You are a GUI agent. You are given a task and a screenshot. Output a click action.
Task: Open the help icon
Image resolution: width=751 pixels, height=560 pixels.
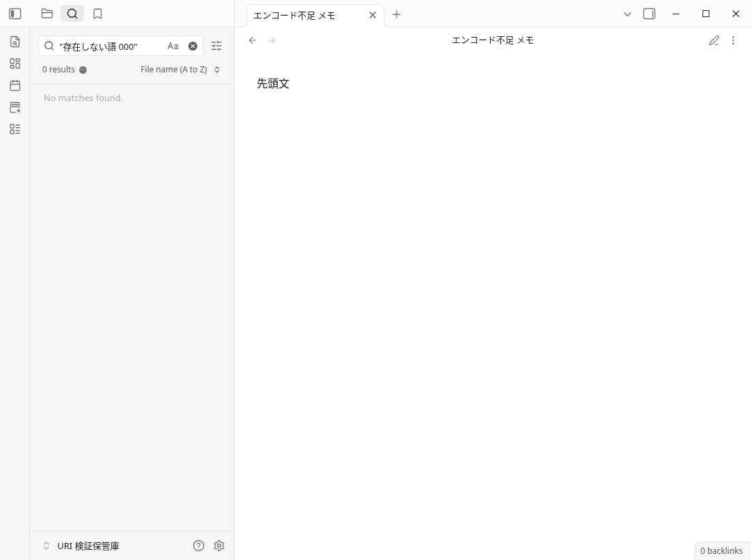199,546
